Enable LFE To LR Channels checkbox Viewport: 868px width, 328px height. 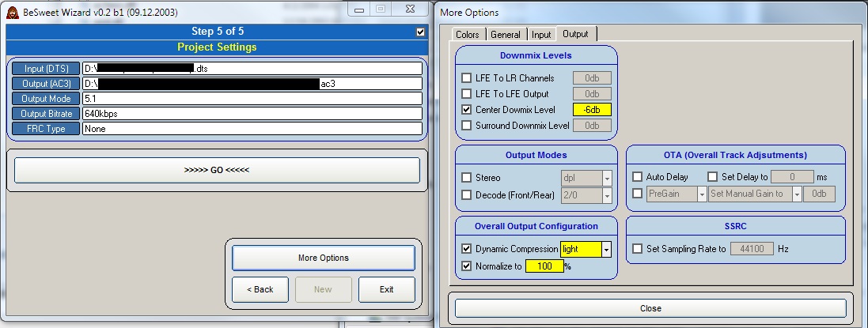click(467, 78)
